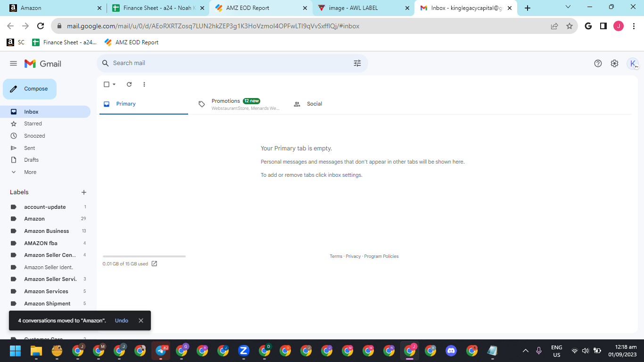Open the More options three-dot menu above inbox
Viewport: 644px width, 362px height.
pos(144,84)
